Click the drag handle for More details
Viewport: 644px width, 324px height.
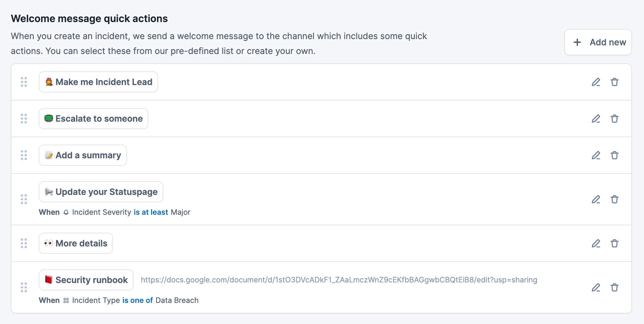[x=24, y=244]
